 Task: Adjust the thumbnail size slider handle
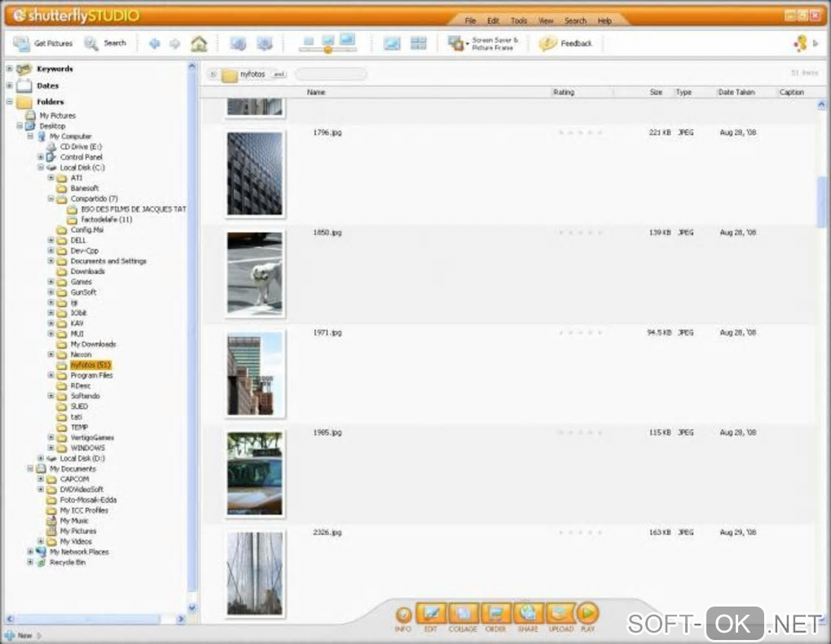328,50
